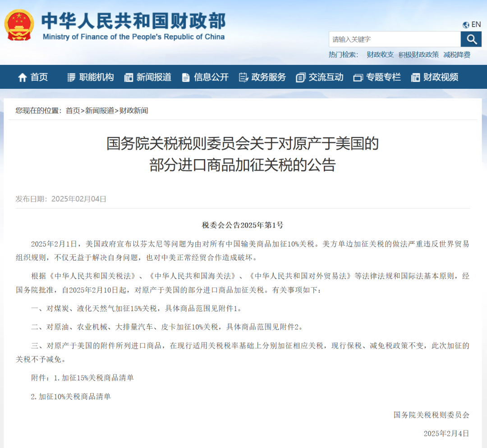The width and height of the screenshot is (487, 448).
Task: Click the chat icon beside 交流互动
Action: (x=300, y=77)
